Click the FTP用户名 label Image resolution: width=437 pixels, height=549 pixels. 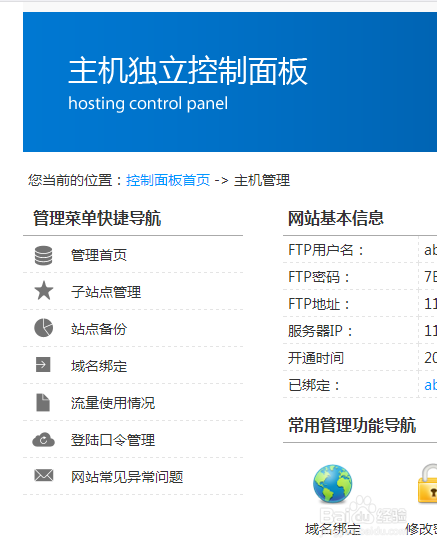point(326,250)
